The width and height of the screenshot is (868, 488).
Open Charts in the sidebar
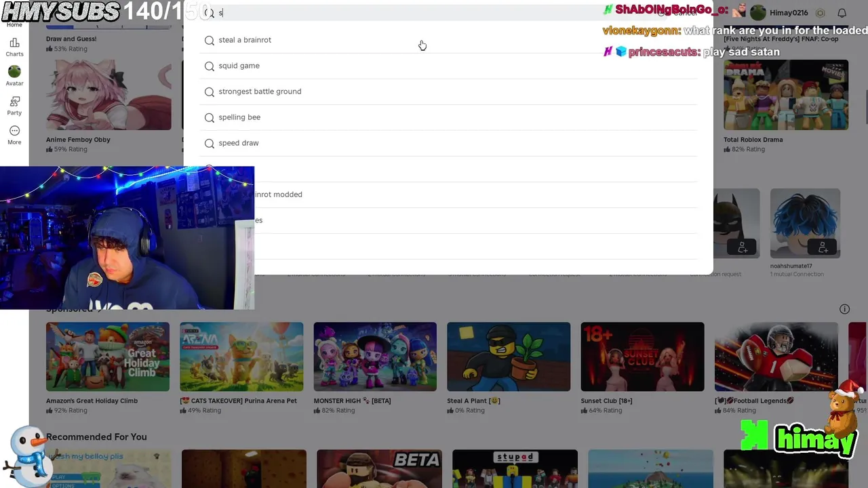click(x=14, y=47)
